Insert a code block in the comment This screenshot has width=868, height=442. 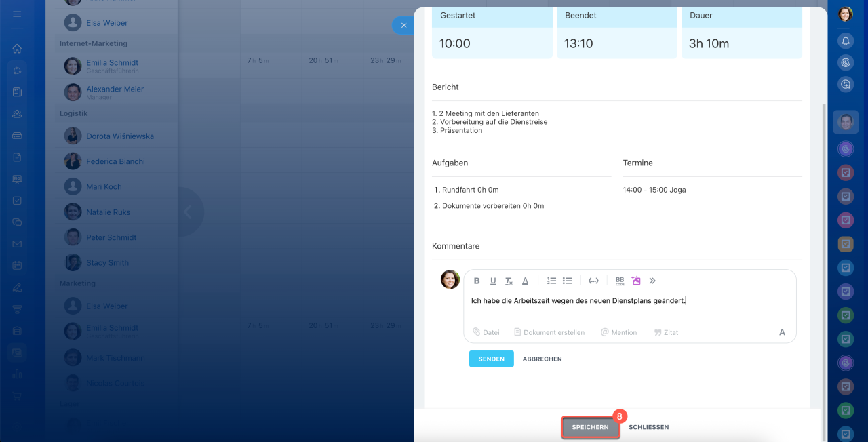[x=593, y=281]
